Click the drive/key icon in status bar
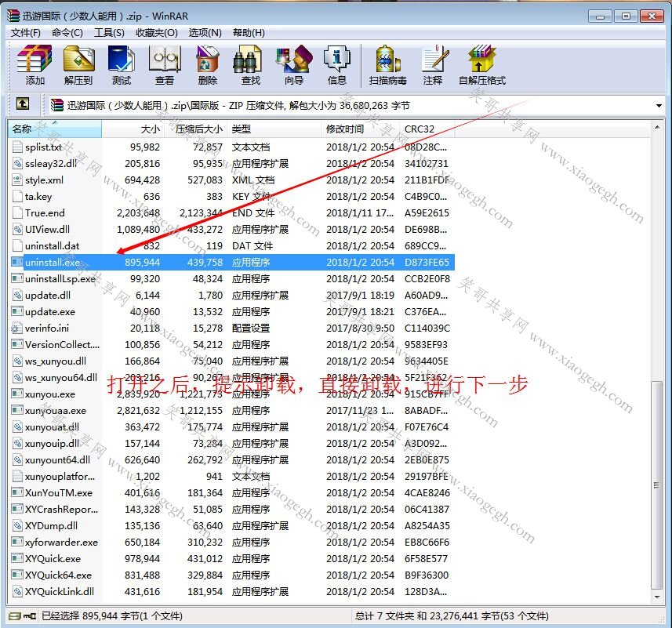 click(22, 616)
